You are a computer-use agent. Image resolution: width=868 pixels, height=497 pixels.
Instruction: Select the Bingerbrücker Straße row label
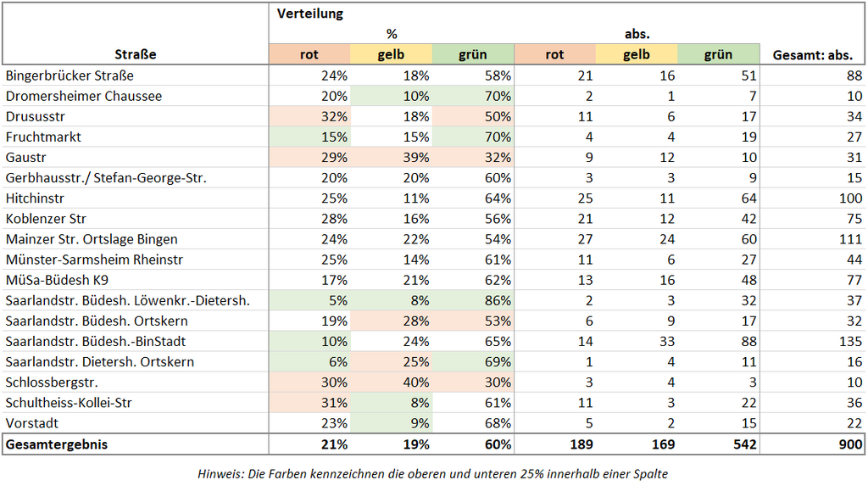[70, 75]
